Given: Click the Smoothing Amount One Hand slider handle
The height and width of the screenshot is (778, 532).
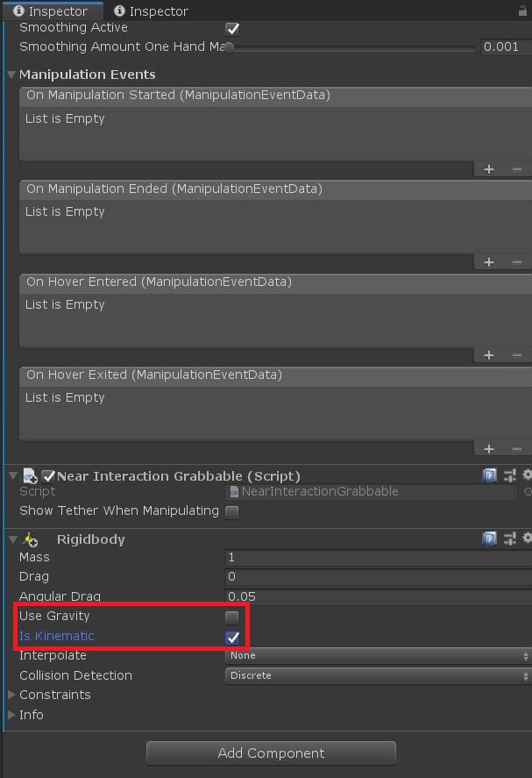Looking at the screenshot, I should pos(229,47).
